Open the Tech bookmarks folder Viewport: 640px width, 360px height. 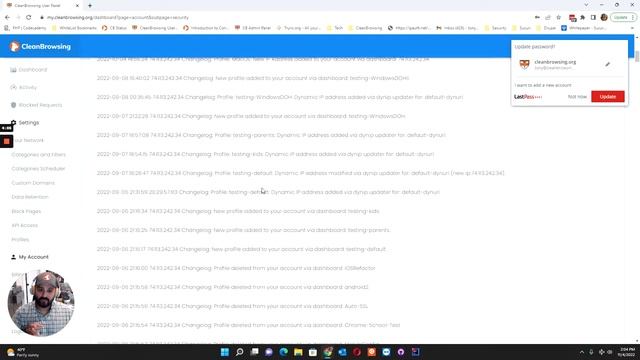(x=335, y=28)
